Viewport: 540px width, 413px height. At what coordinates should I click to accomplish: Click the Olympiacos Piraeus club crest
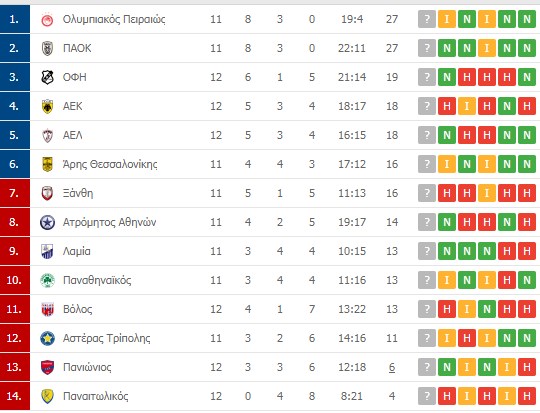48,19
